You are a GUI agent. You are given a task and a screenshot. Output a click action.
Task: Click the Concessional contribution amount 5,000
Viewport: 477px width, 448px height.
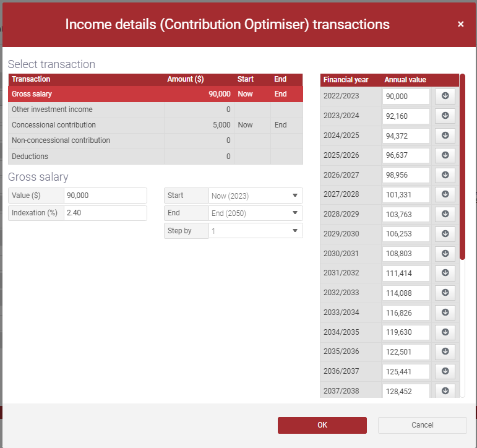coord(221,125)
